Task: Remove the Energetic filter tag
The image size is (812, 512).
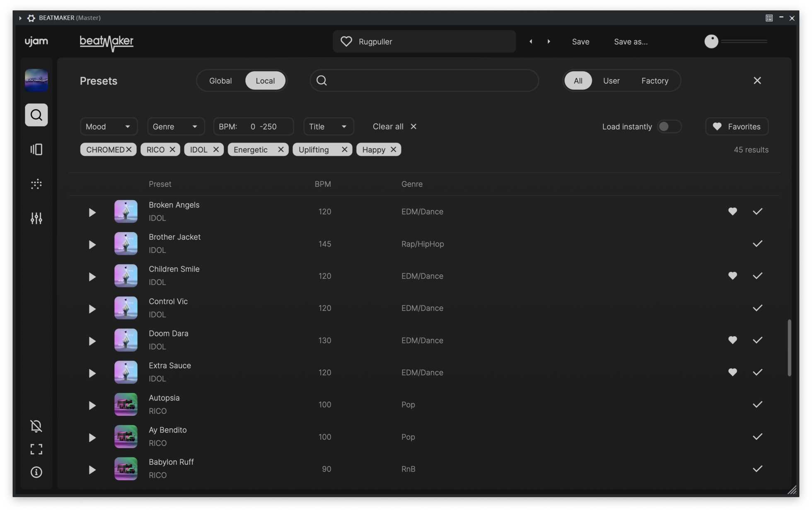Action: click(x=280, y=150)
